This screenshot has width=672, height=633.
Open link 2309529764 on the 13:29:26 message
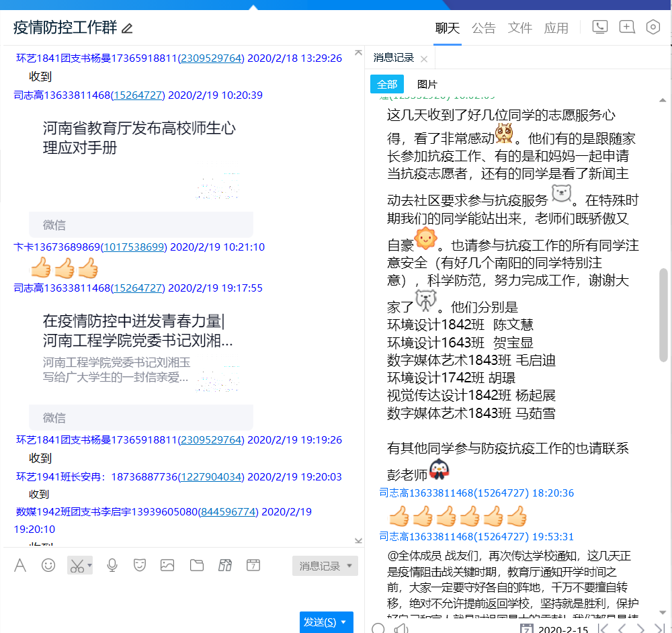tap(211, 58)
